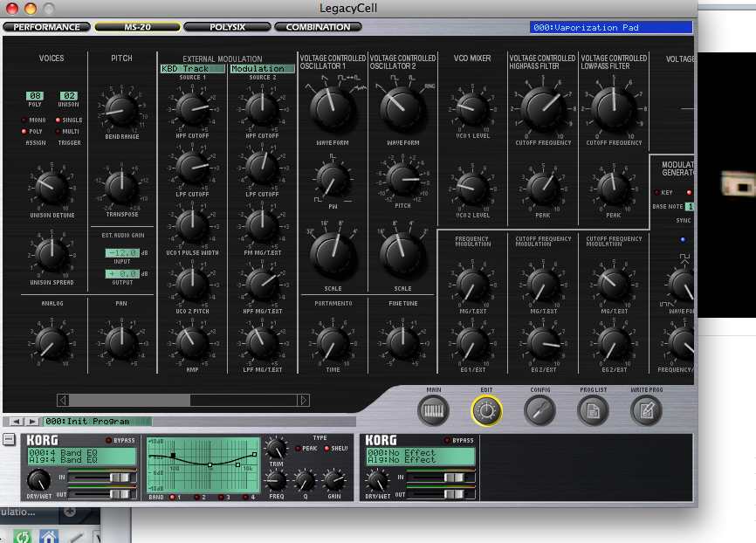This screenshot has width=756, height=543.
Task: Open the 08 POLY voice count selector
Action: pos(35,96)
